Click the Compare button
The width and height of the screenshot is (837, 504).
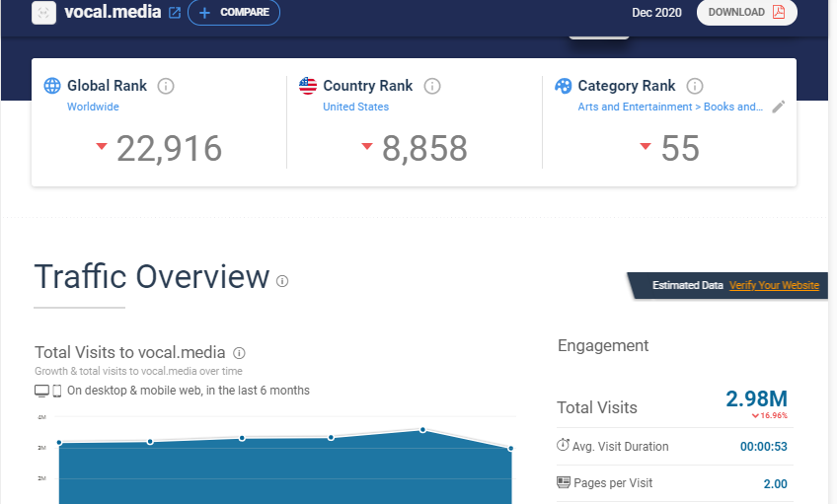pos(234,13)
